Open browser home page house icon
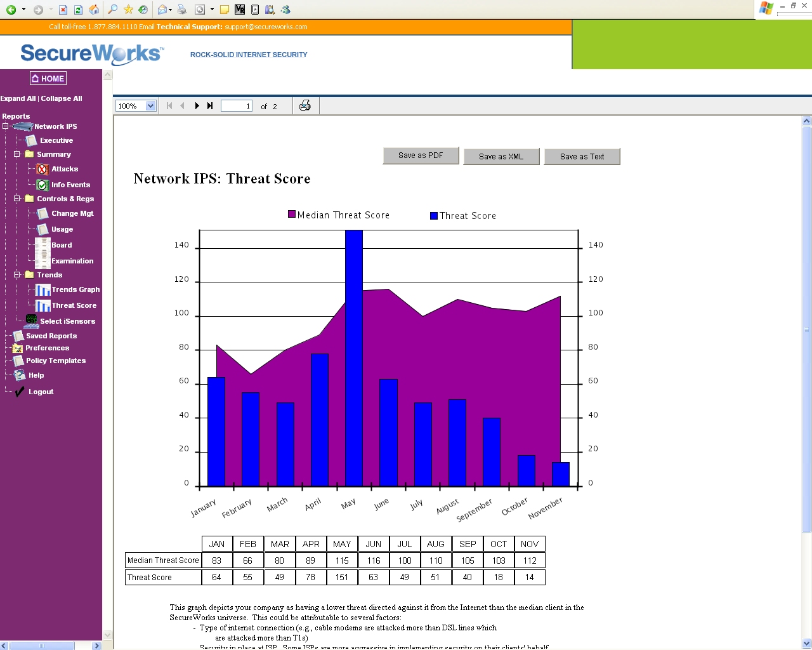 click(x=94, y=10)
